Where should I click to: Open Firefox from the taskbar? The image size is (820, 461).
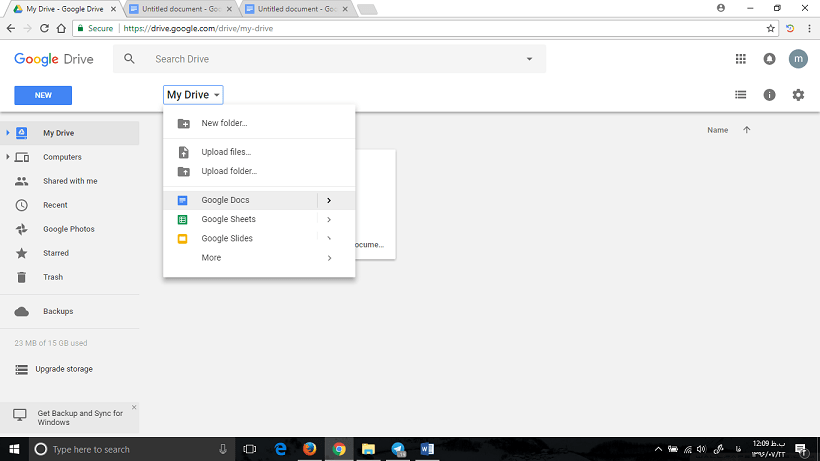pos(309,449)
